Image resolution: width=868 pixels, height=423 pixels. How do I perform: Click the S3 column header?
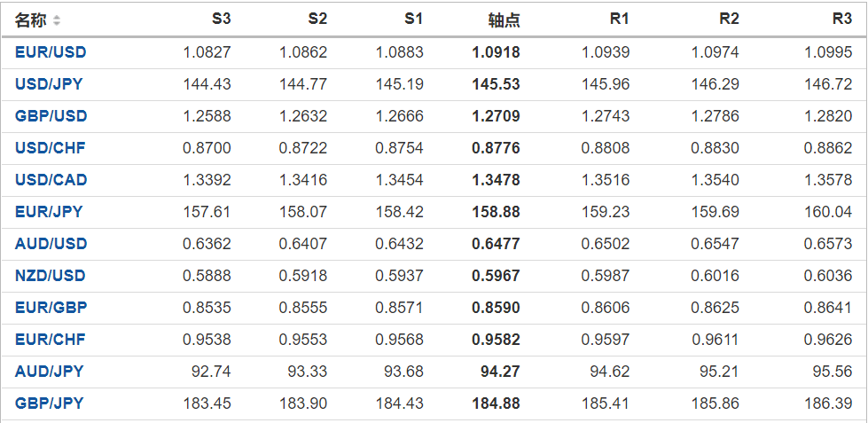[x=222, y=19]
